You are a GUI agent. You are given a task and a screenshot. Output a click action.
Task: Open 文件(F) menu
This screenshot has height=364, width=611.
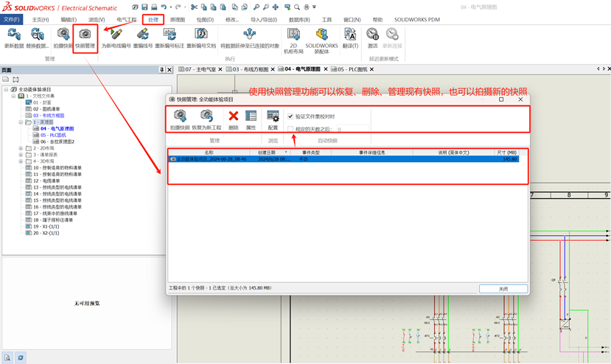[11, 19]
